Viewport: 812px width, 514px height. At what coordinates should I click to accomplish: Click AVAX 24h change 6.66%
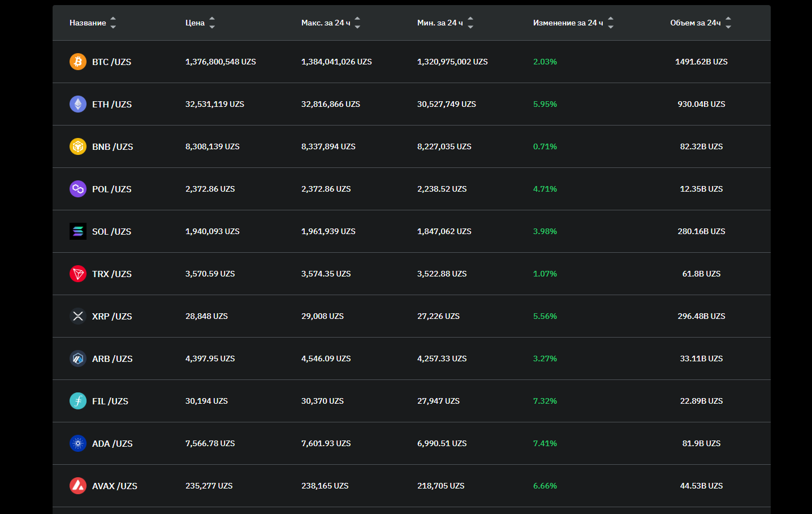click(x=545, y=486)
